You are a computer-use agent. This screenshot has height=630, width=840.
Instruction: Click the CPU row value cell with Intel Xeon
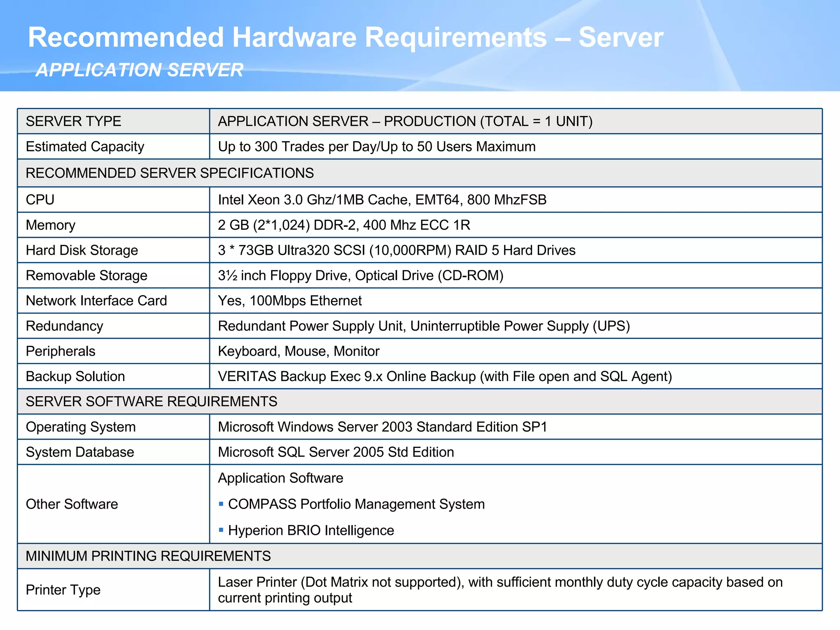382,200
